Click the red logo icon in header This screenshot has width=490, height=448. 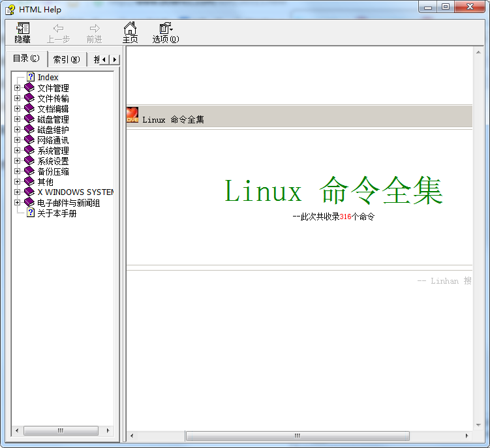132,115
